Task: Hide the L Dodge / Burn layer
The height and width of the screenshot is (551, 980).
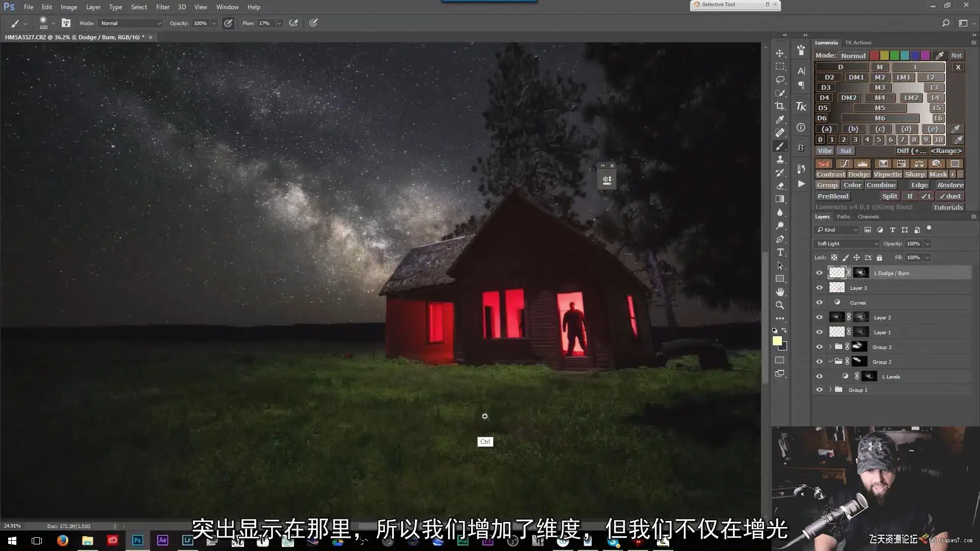Action: [x=819, y=273]
